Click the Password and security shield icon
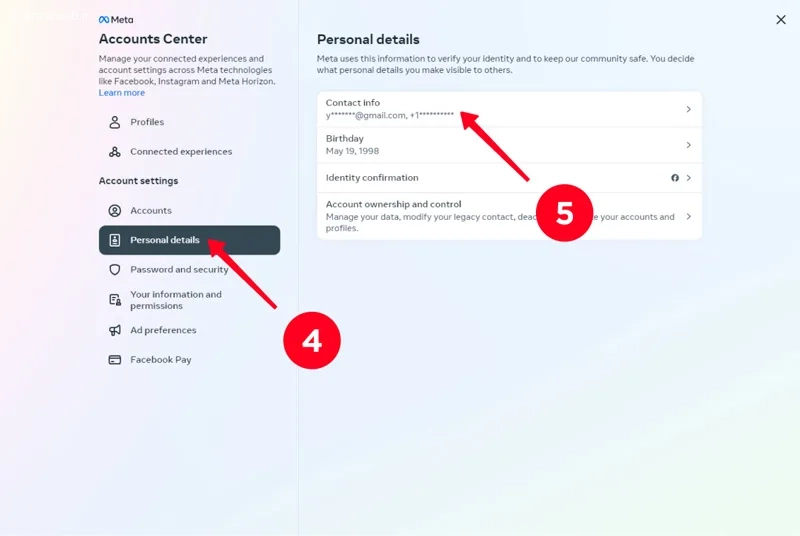The image size is (800, 536). (115, 270)
